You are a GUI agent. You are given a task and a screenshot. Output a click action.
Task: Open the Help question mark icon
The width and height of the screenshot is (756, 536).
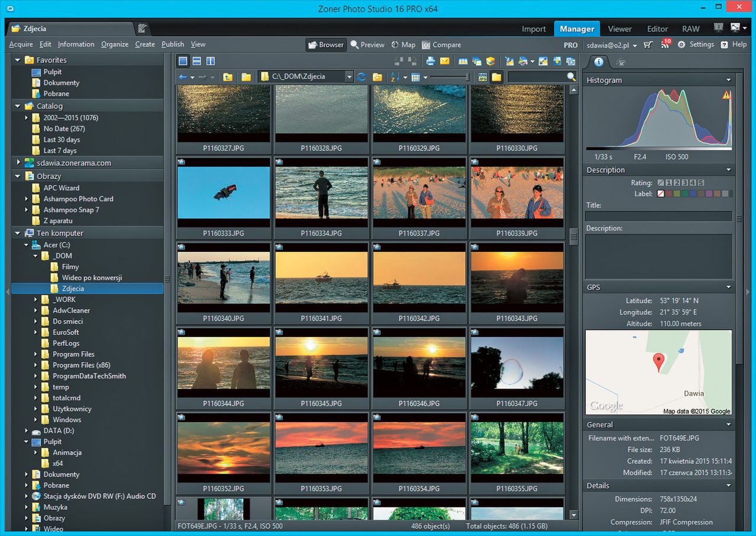[724, 44]
